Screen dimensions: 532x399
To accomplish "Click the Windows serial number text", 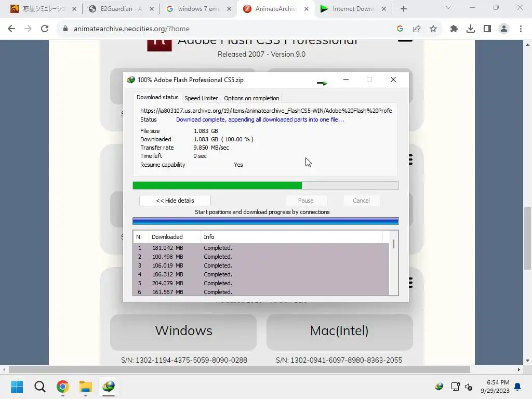I will click(x=184, y=360).
